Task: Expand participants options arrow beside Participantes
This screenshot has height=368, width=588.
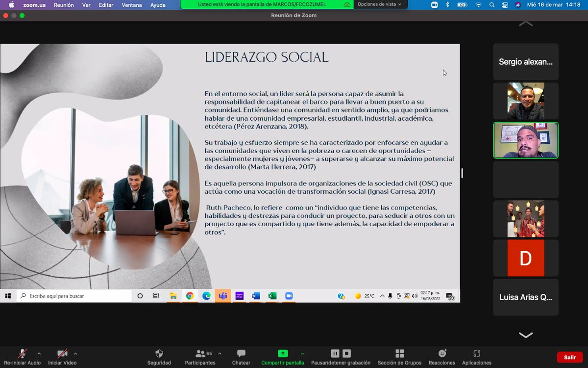Action: tap(220, 353)
